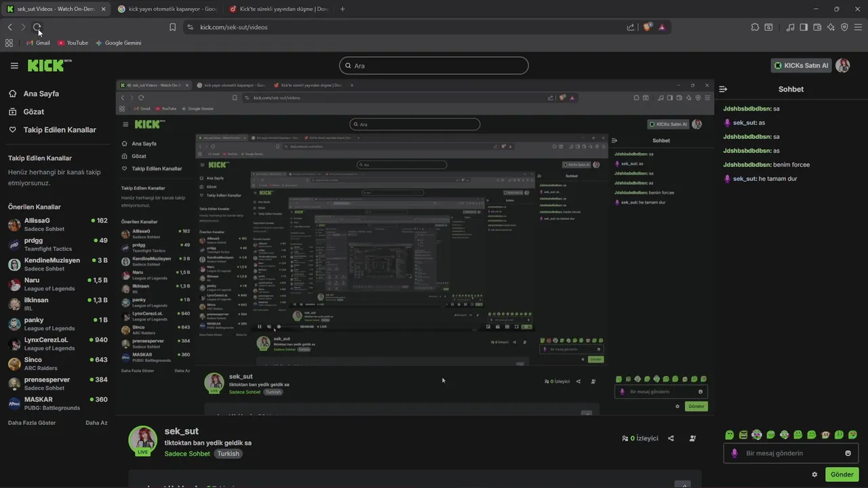Click username Jdshbsbdbdbsn in 'benim forcee' message
Screen dimensions: 868x488
point(747,165)
